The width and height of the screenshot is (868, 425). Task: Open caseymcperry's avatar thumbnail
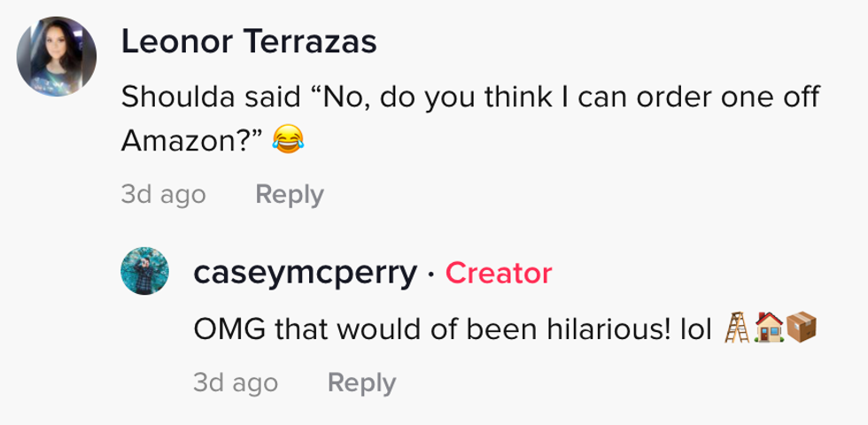[x=144, y=272]
